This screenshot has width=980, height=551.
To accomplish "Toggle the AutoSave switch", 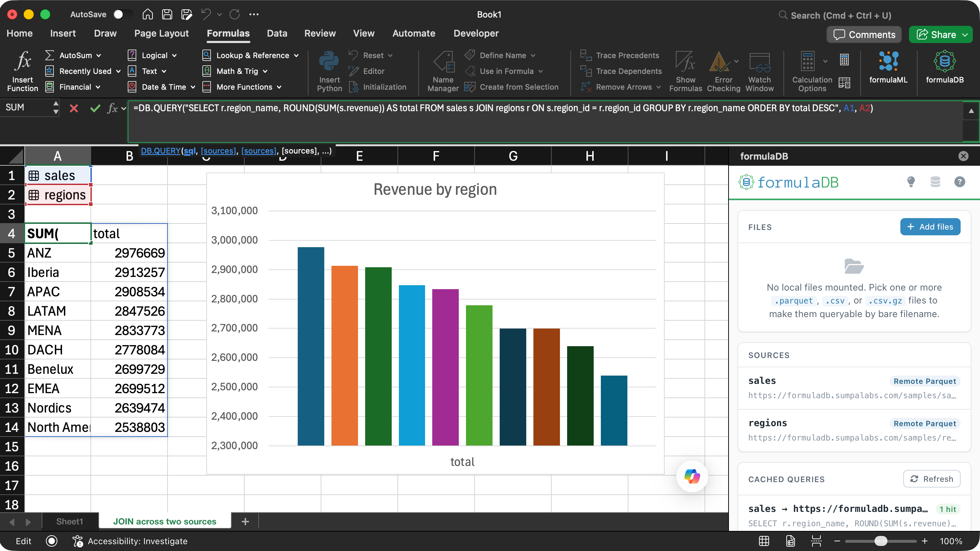I will tap(123, 14).
